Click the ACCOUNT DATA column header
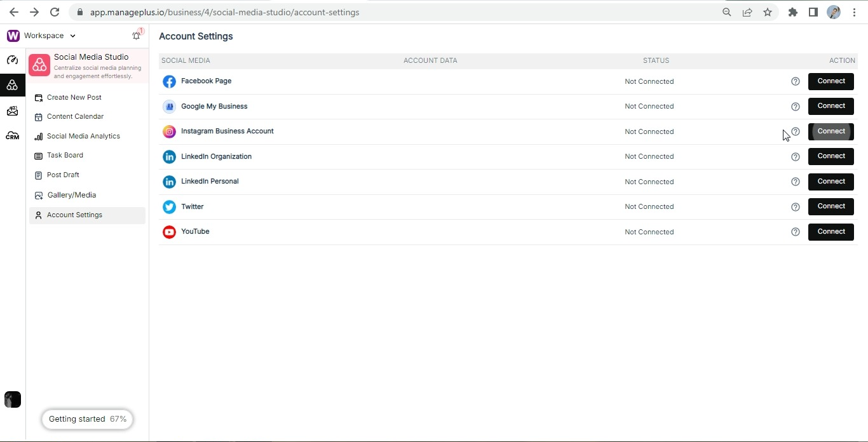 coord(430,60)
